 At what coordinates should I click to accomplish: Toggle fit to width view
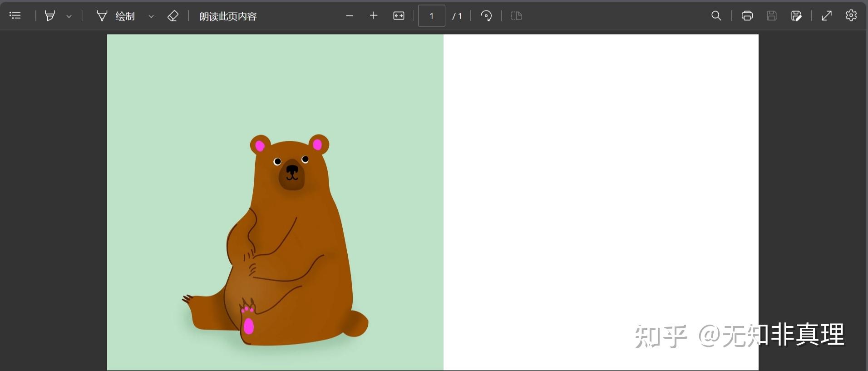point(399,16)
